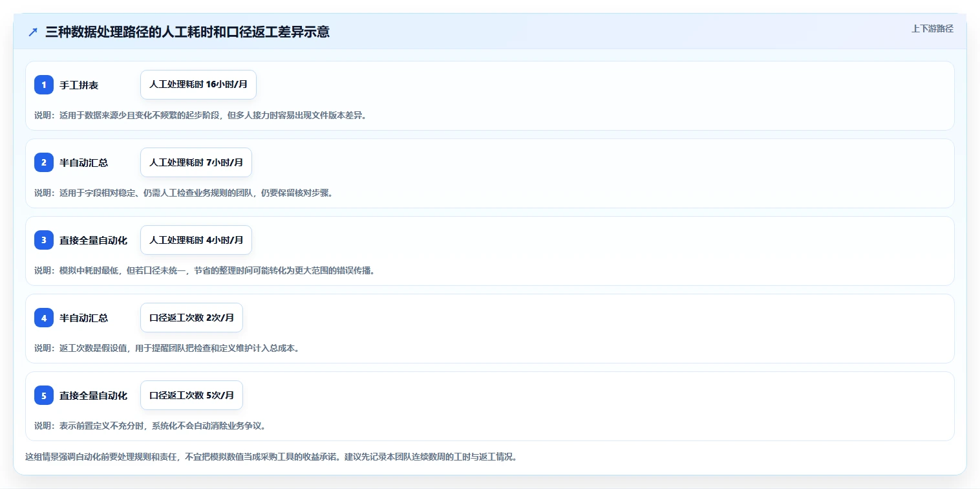
Task: Click the 人工处理耗时 7小时/月 chip
Action: click(x=196, y=162)
